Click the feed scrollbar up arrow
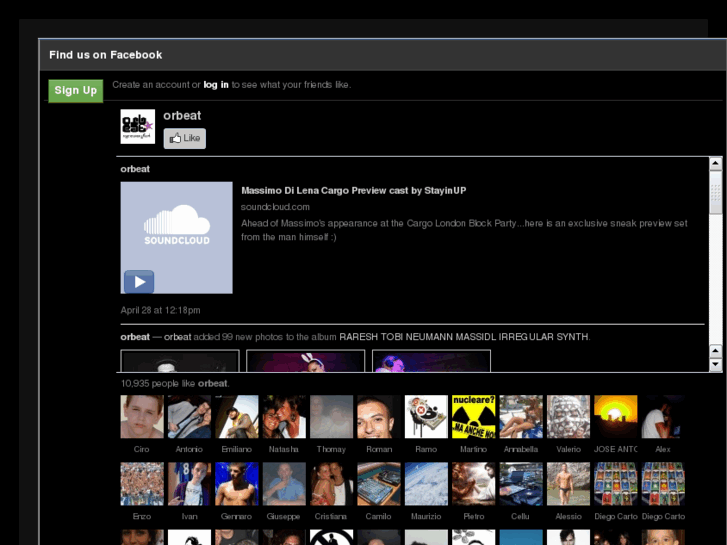727x545 pixels. [715, 163]
